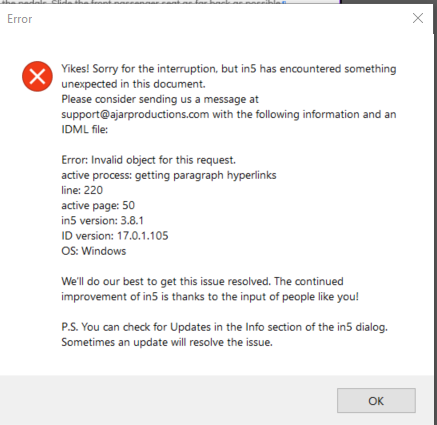This screenshot has width=437, height=425.
Task: Close the Error dialog with the X
Action: [418, 18]
